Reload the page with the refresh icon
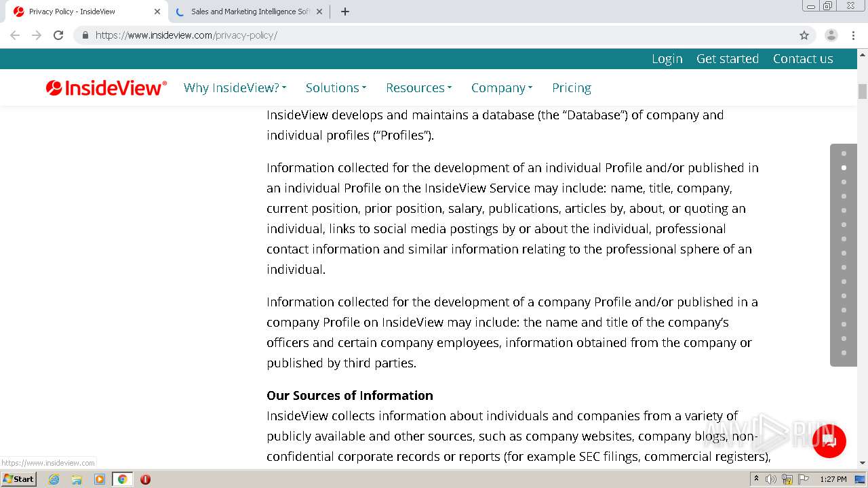Screen dimensions: 868x488 pos(58,35)
